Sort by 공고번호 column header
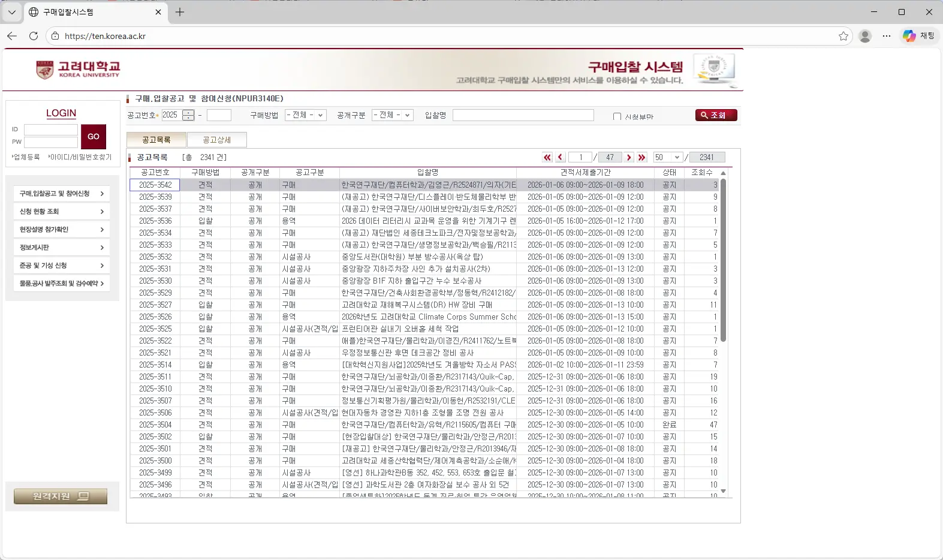This screenshot has width=943, height=560. 155,173
